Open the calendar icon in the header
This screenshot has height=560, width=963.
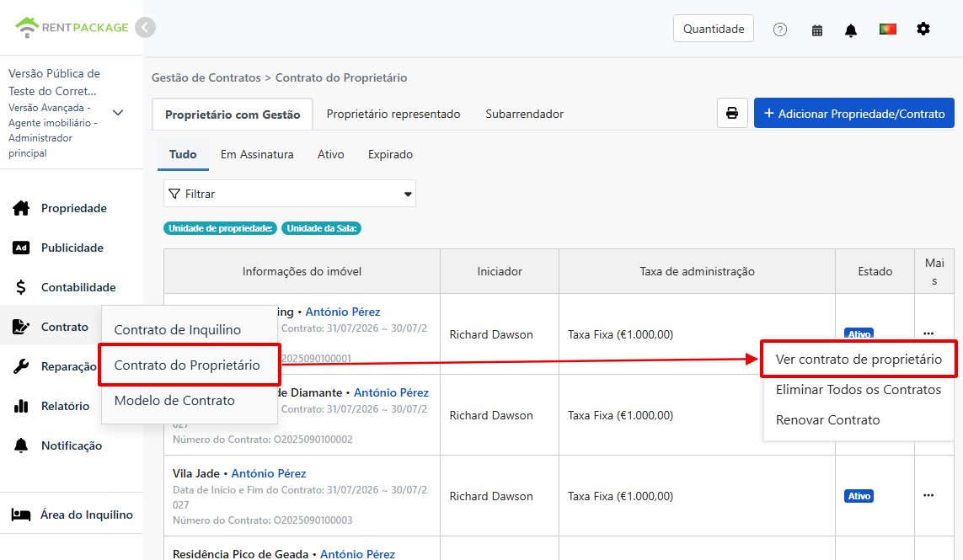817,30
